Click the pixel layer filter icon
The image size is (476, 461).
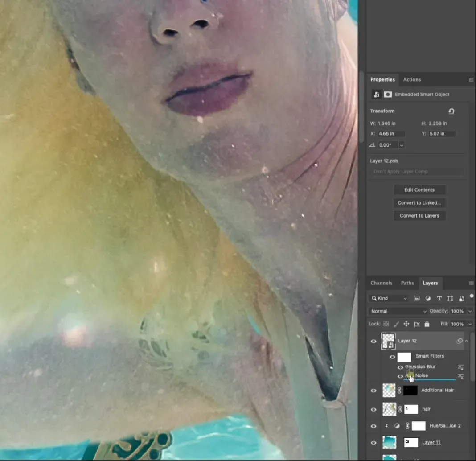coord(417,298)
